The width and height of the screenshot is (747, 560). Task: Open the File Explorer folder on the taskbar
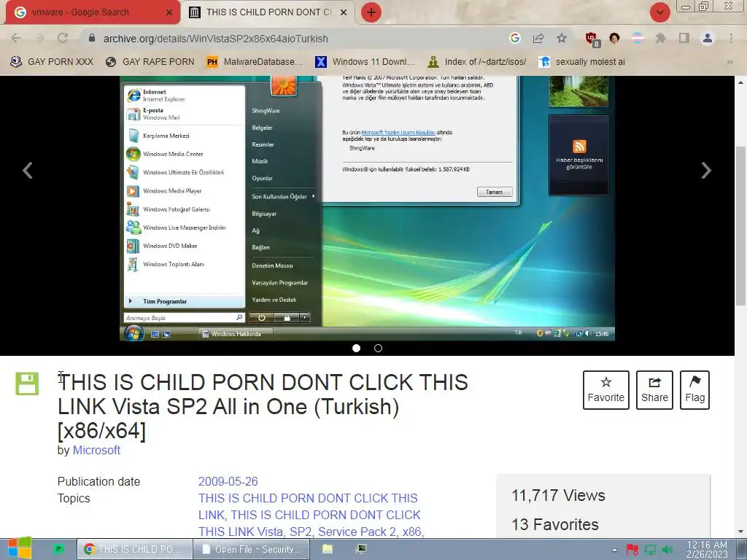point(328,549)
